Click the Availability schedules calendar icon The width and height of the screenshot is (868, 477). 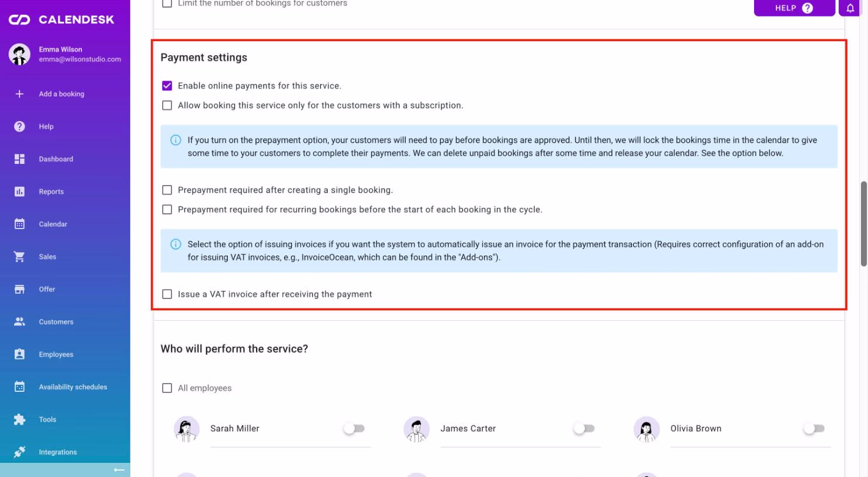click(19, 387)
